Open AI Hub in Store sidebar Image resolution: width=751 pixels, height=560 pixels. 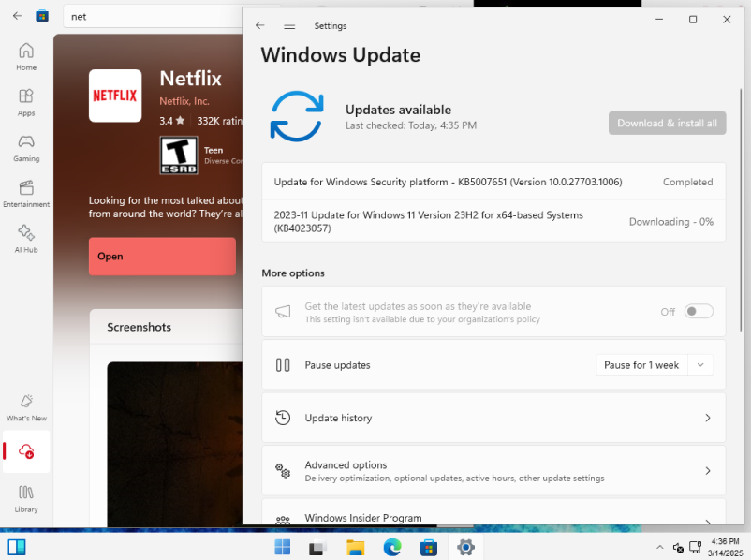pos(26,239)
